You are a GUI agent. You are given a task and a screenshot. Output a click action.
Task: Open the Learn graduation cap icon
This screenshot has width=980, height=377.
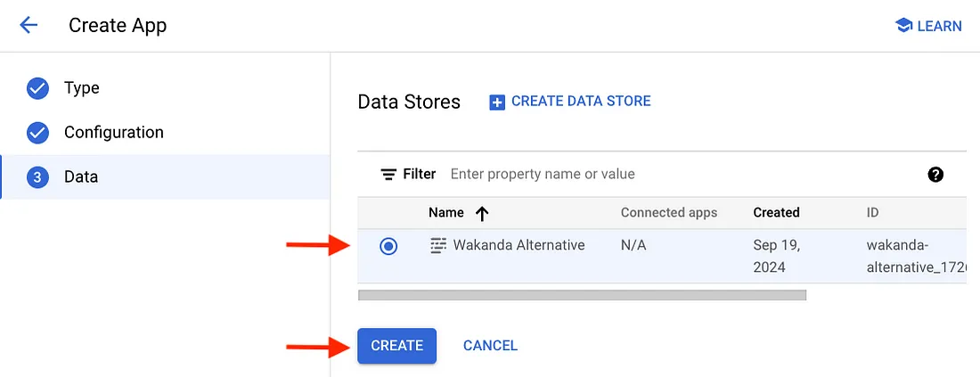(903, 26)
